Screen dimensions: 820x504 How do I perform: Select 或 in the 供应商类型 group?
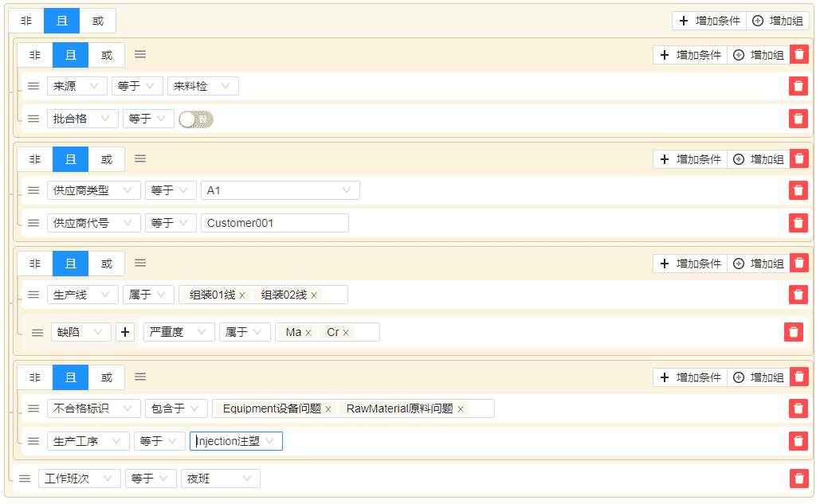point(107,159)
